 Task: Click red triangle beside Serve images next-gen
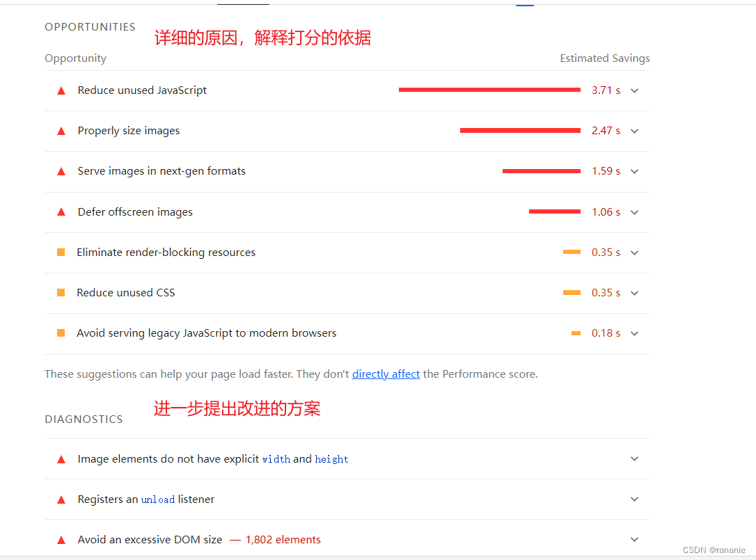pyautogui.click(x=61, y=172)
